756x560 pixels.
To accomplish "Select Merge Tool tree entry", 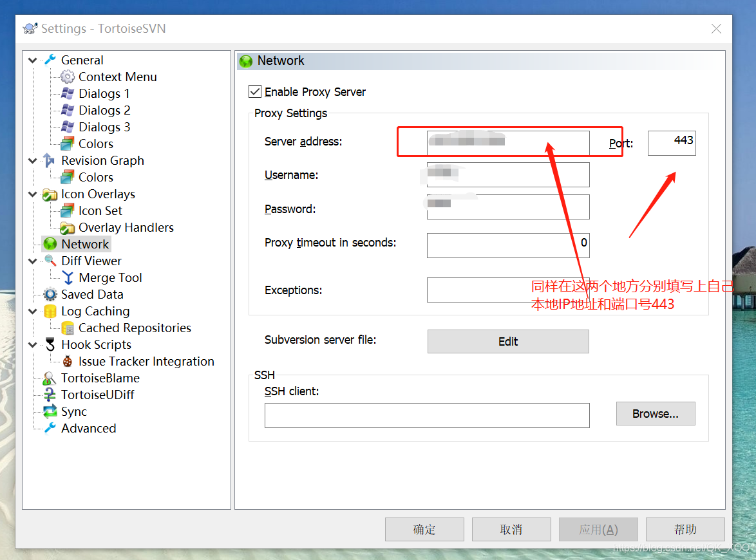I will click(110, 277).
